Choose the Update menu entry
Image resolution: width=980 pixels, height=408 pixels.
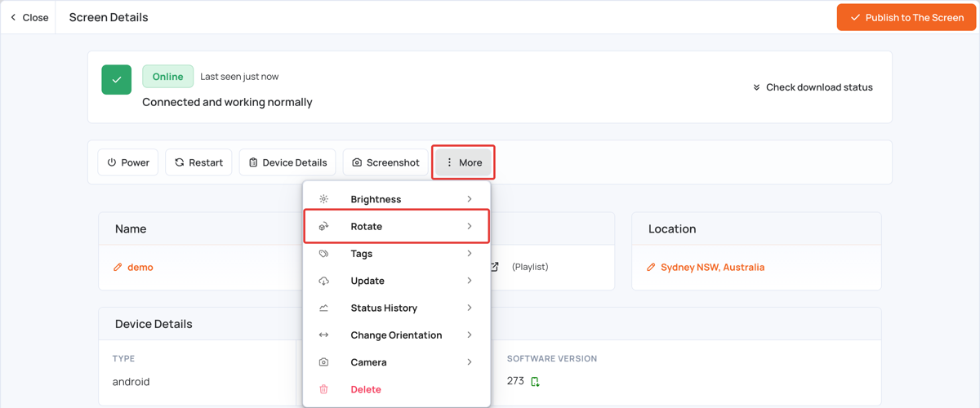397,281
